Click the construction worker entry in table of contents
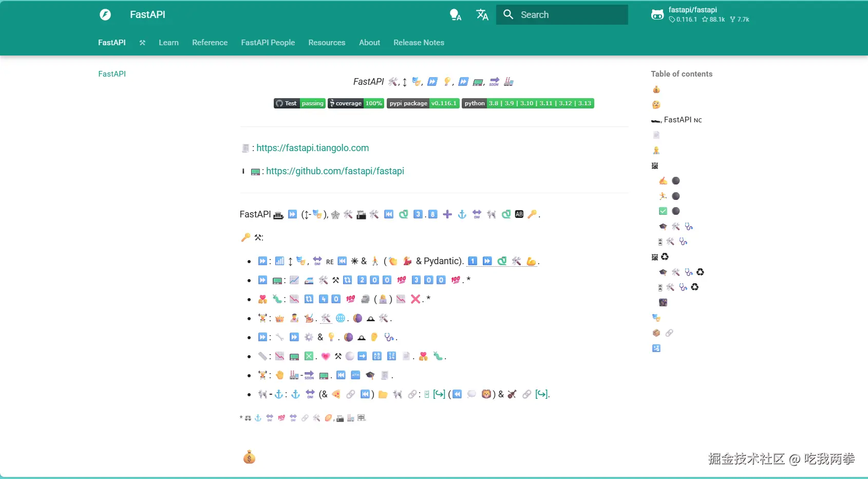 coord(656,150)
